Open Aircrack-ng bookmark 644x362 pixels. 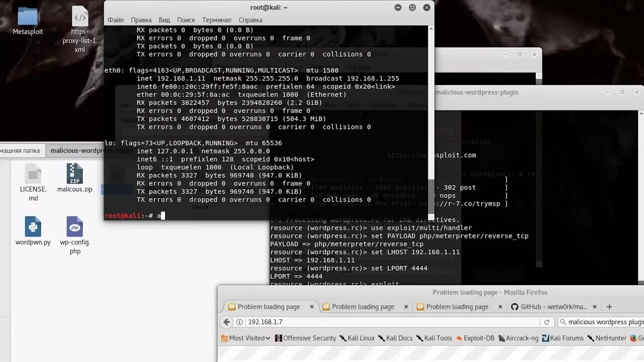pos(519,338)
